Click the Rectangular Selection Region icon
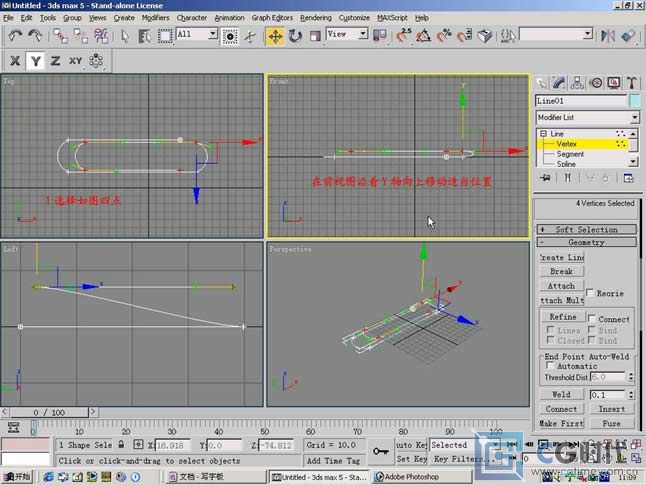 coord(165,36)
